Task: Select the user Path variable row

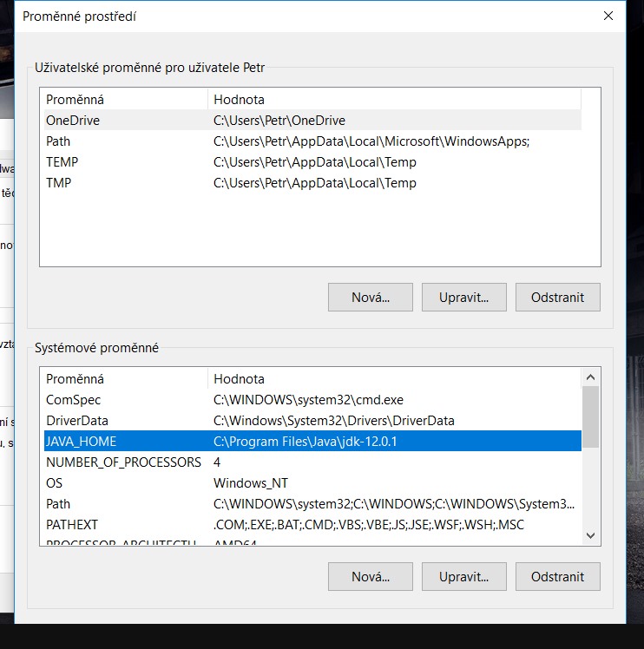Action: pyautogui.click(x=59, y=141)
